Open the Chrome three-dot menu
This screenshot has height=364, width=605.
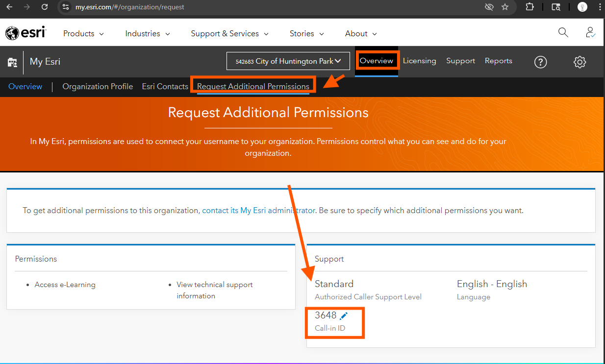(600, 7)
